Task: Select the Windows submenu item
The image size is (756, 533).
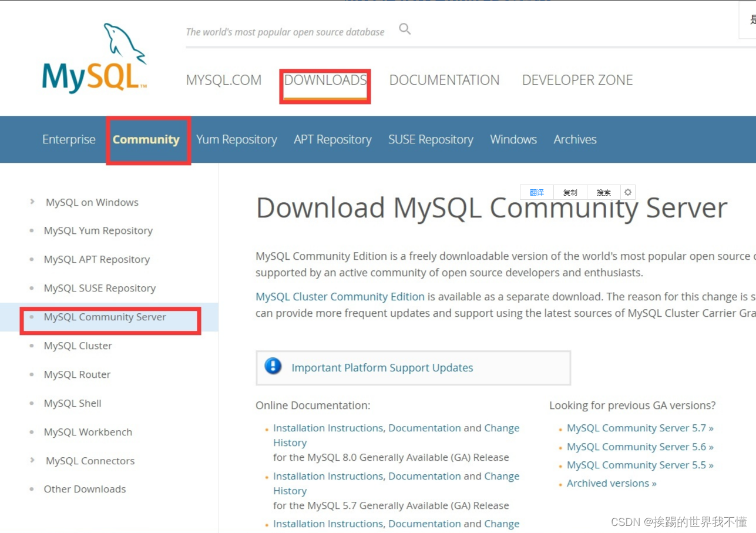Action: tap(513, 139)
